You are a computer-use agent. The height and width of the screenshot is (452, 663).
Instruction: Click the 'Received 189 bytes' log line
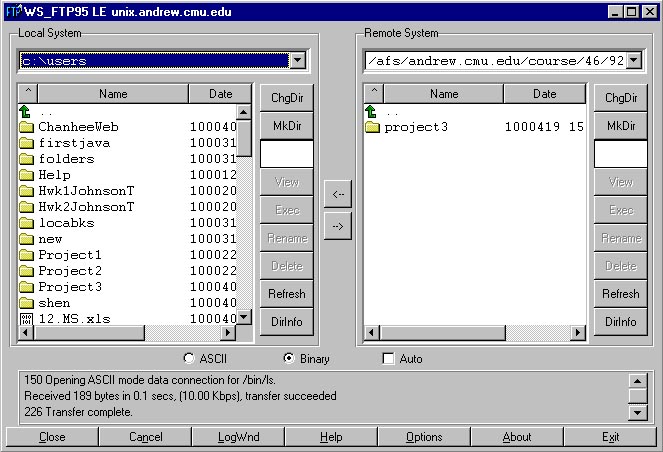click(181, 396)
